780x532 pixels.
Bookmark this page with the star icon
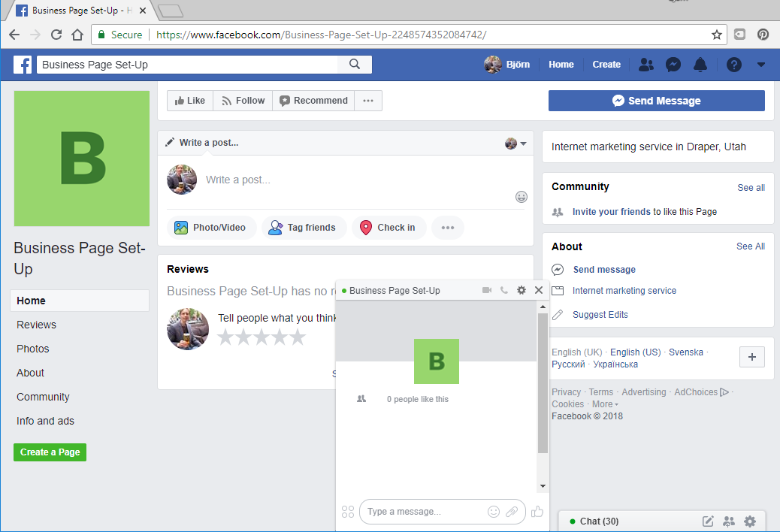(716, 35)
